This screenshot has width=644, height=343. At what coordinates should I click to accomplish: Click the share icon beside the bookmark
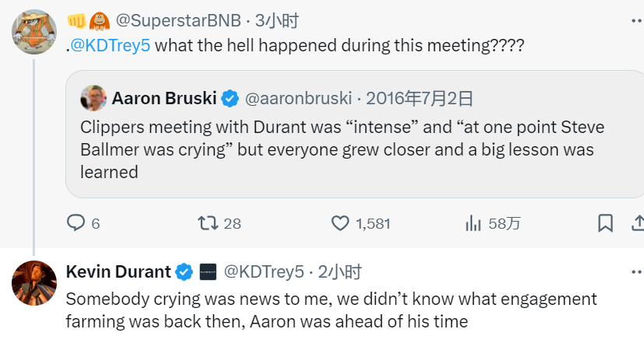[x=638, y=223]
